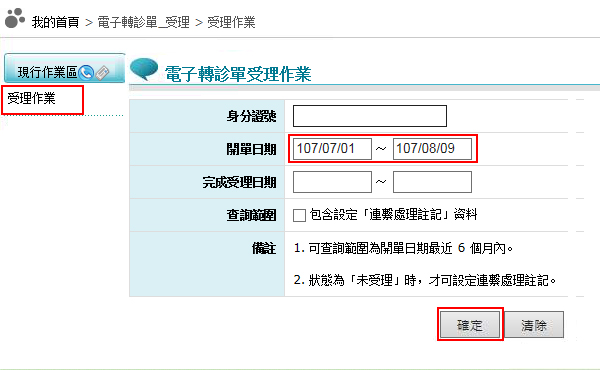
Task: Click the 完成受理日期 label
Action: (x=240, y=182)
